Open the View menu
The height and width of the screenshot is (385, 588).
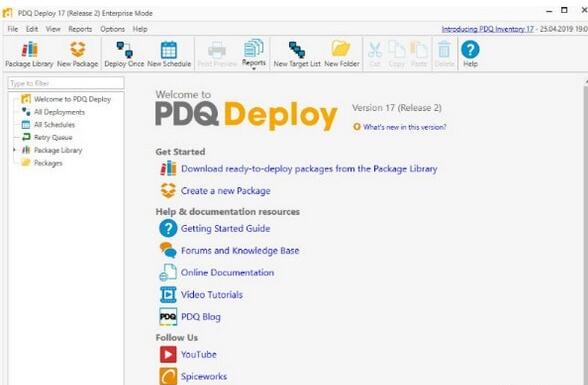click(x=53, y=29)
